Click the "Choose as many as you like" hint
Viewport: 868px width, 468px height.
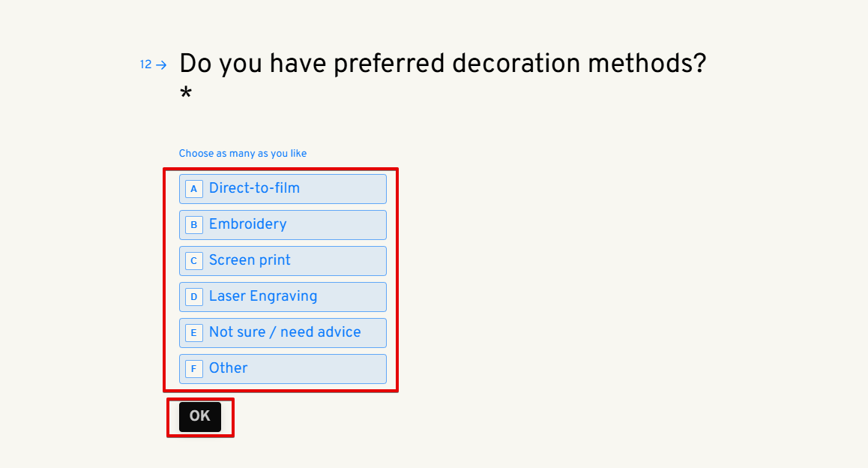[242, 154]
